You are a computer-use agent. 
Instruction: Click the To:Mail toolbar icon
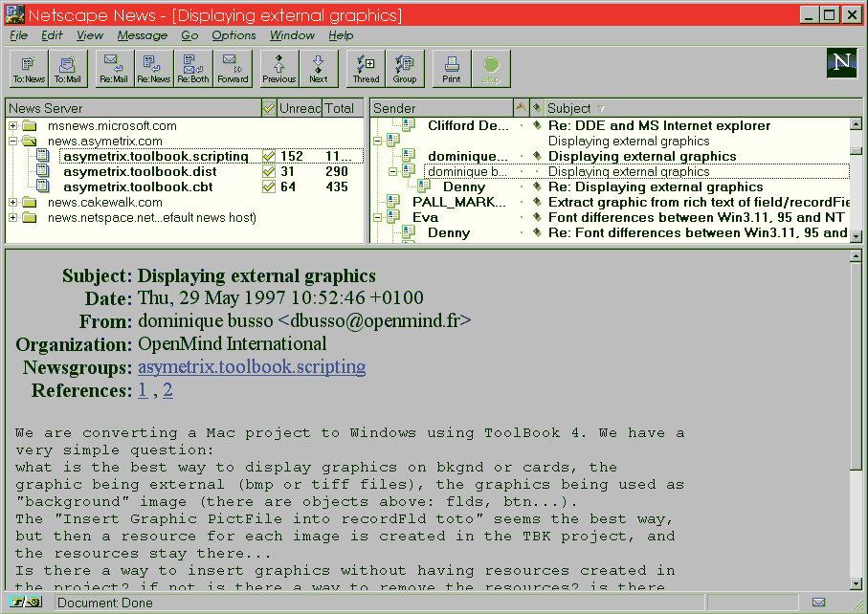pyautogui.click(x=67, y=69)
